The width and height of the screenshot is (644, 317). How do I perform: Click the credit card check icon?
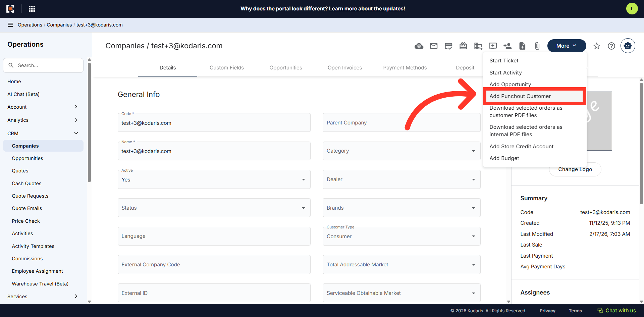(448, 46)
